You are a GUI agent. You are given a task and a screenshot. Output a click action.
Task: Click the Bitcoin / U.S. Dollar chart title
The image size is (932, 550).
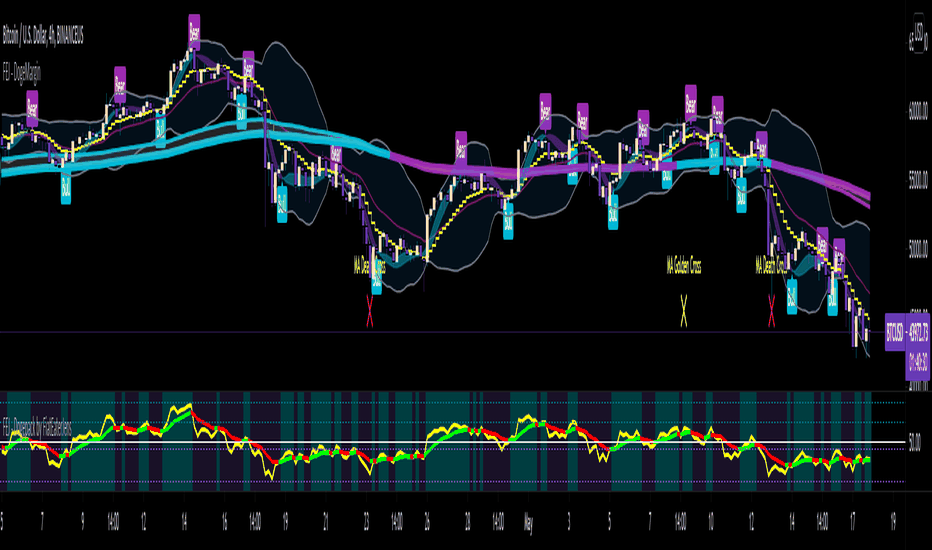(43, 36)
